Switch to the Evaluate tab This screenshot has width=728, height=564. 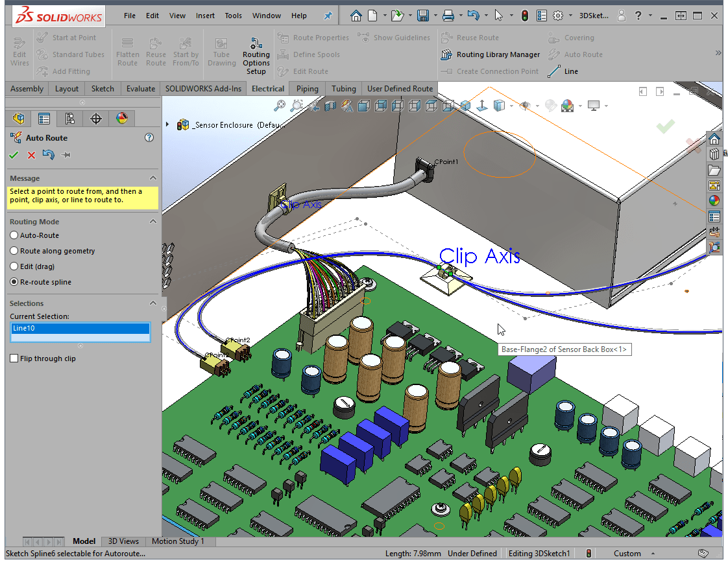(141, 89)
